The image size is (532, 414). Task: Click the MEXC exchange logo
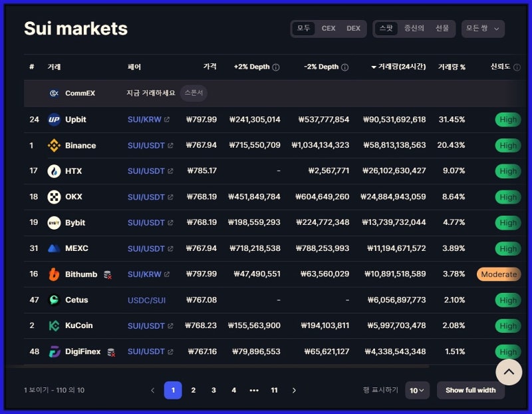(x=54, y=249)
